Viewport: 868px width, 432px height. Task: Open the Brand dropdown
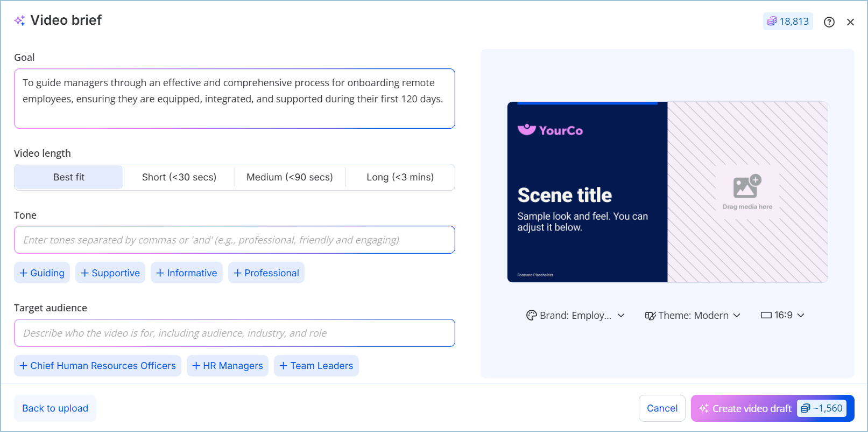pos(575,315)
